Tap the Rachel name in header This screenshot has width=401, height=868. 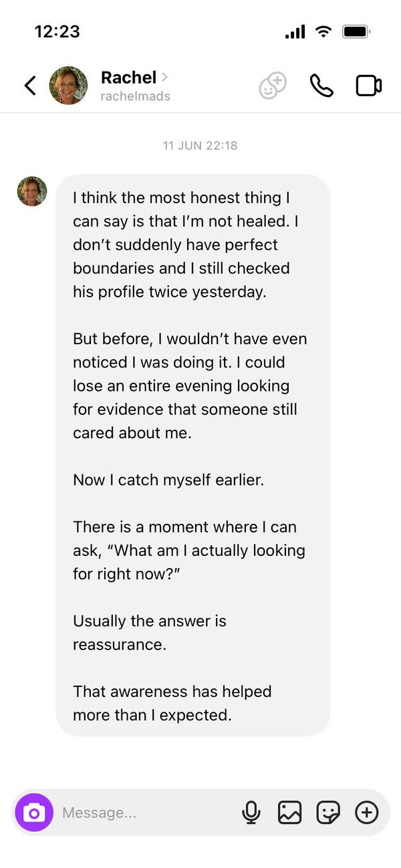[128, 77]
